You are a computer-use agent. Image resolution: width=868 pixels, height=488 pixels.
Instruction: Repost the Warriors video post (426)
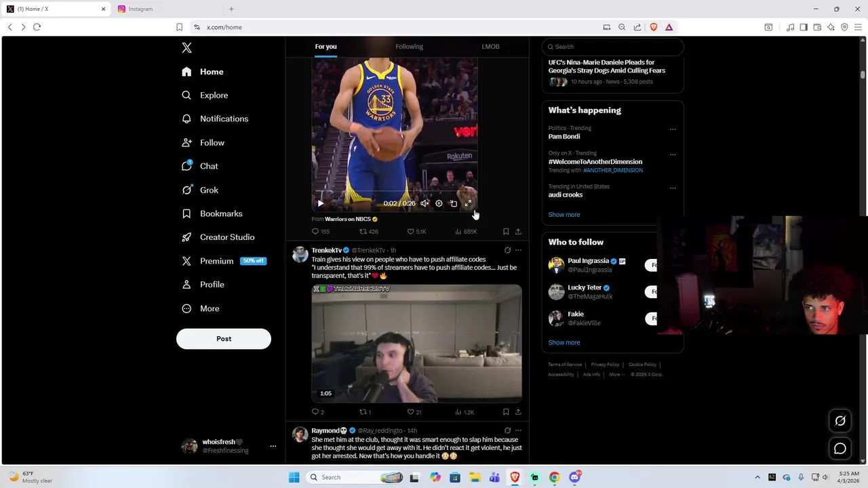tap(368, 232)
